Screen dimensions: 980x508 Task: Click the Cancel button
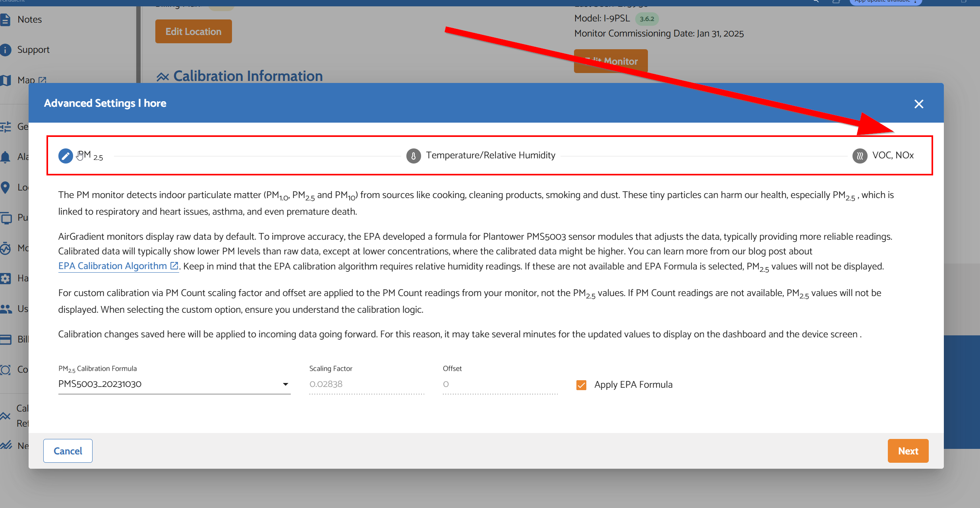(x=68, y=451)
